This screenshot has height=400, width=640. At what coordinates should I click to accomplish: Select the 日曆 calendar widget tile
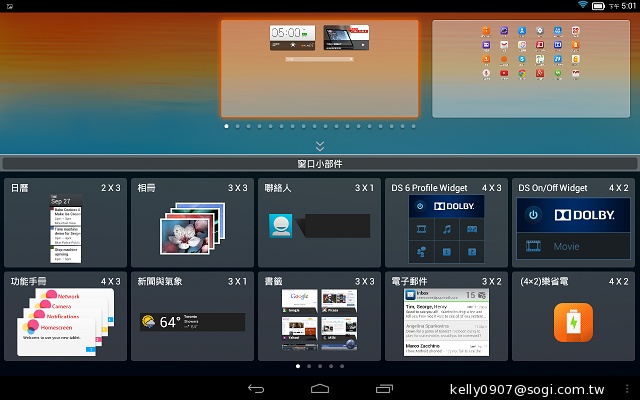point(65,223)
